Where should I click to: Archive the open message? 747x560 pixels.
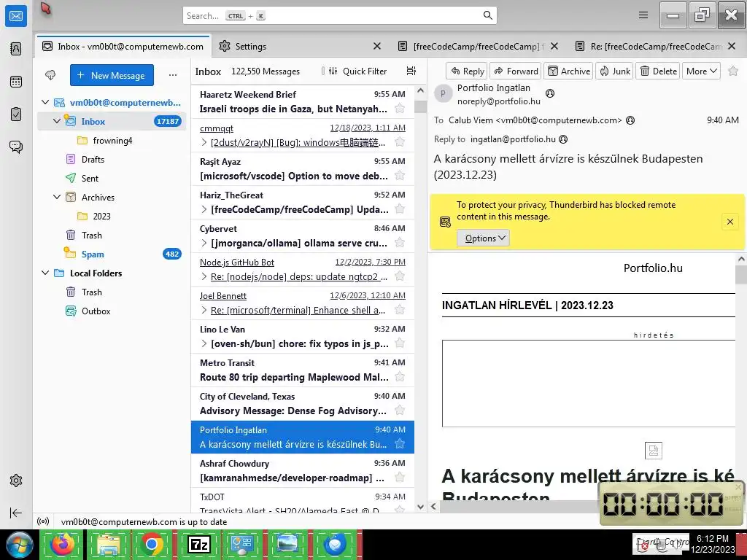pos(568,71)
